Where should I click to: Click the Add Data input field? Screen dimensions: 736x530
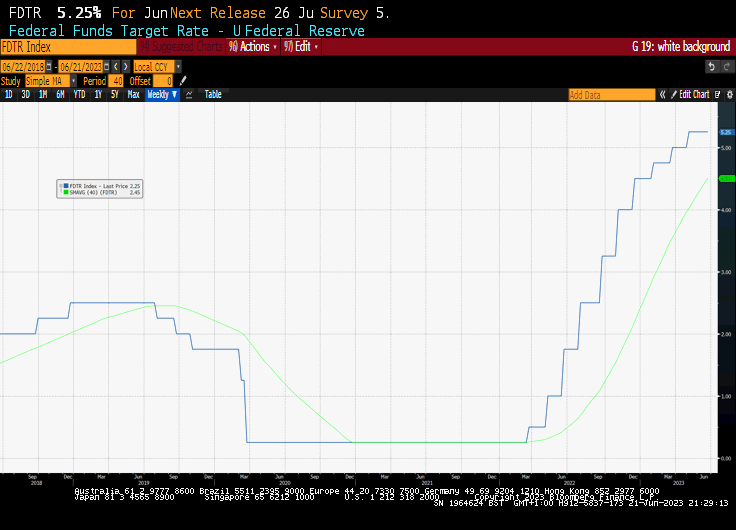point(612,95)
